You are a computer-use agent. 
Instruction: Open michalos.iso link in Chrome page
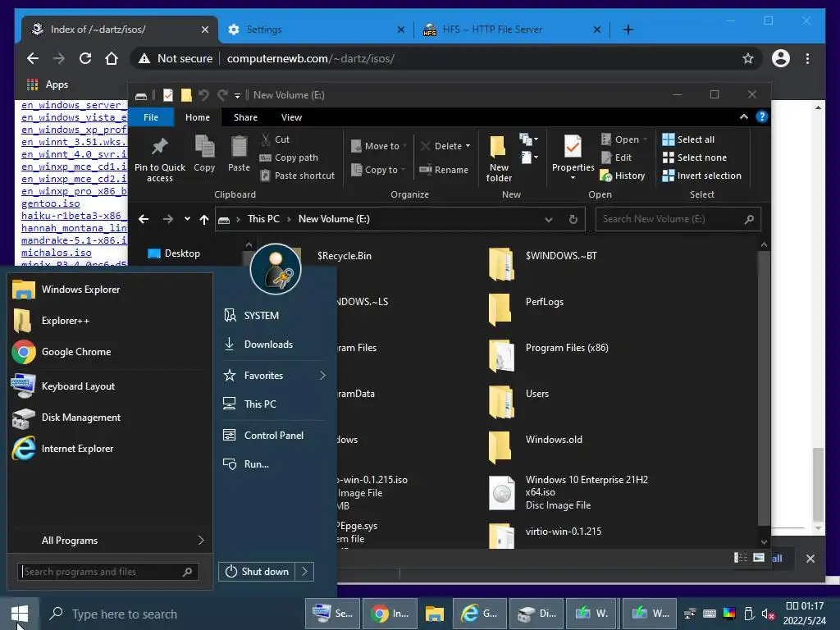pos(57,253)
